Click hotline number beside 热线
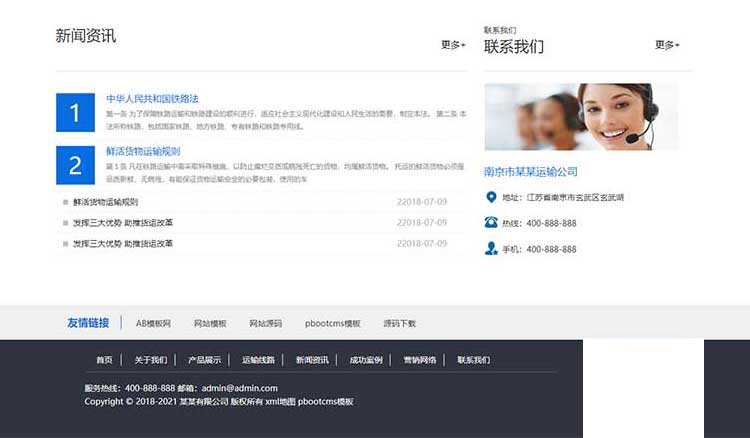750x438 pixels. [551, 223]
